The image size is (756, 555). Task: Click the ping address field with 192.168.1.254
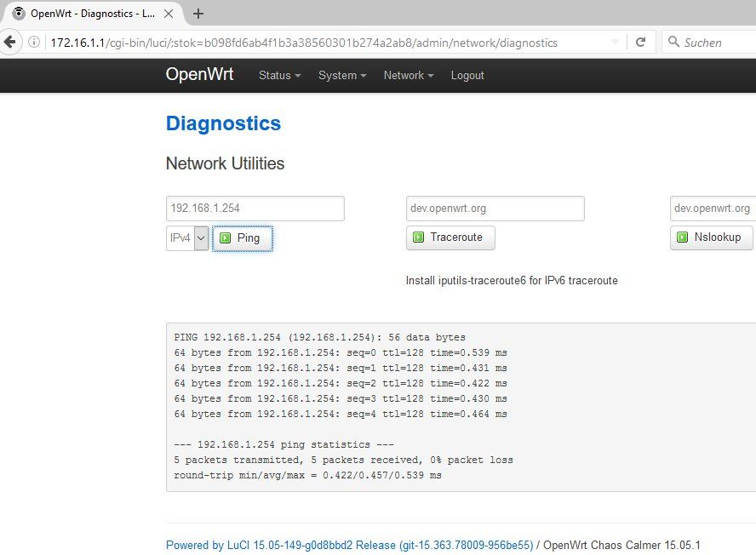[x=255, y=209]
